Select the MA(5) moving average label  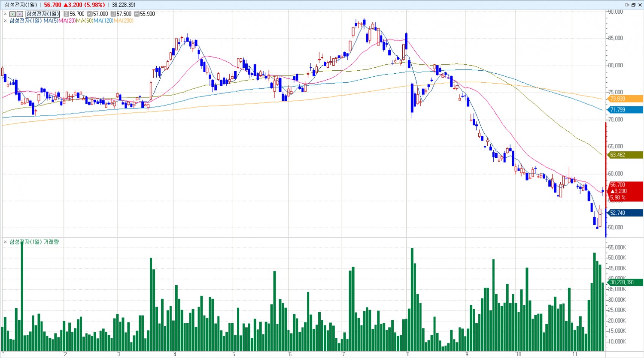click(x=51, y=21)
